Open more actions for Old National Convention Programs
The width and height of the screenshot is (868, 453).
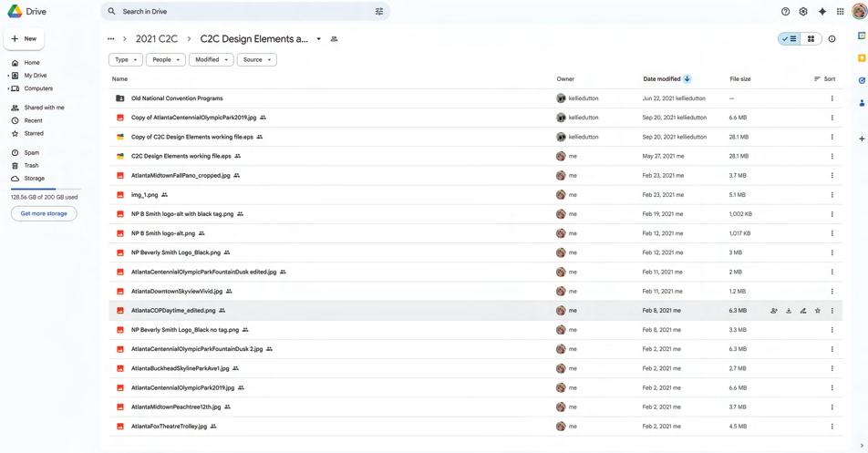point(832,98)
